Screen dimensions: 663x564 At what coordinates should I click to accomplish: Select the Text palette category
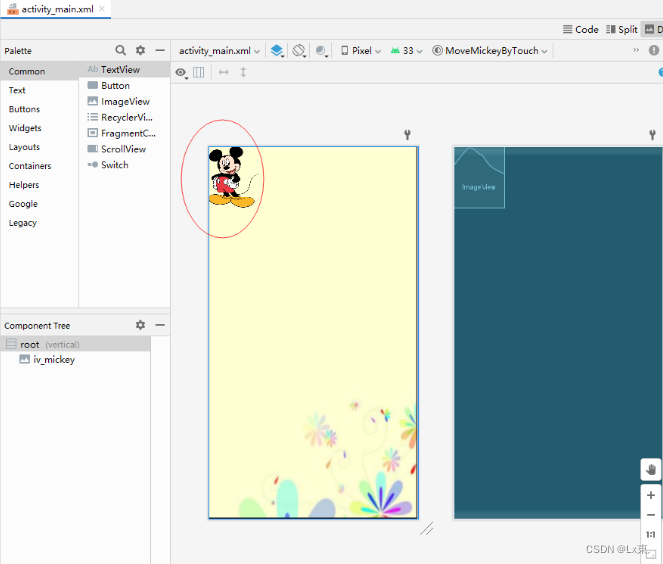tap(39, 90)
